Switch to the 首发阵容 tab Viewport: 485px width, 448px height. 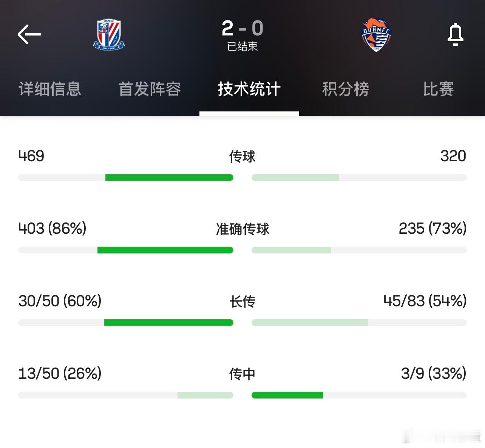click(x=150, y=89)
